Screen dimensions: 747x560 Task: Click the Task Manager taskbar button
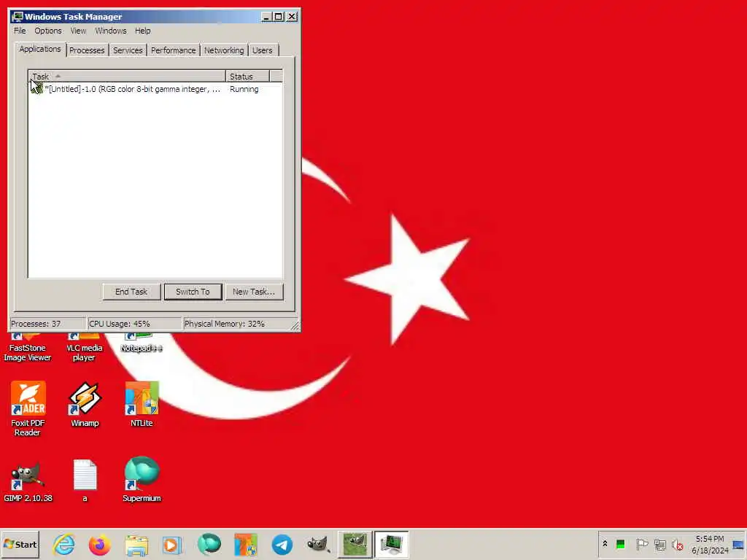pos(391,545)
